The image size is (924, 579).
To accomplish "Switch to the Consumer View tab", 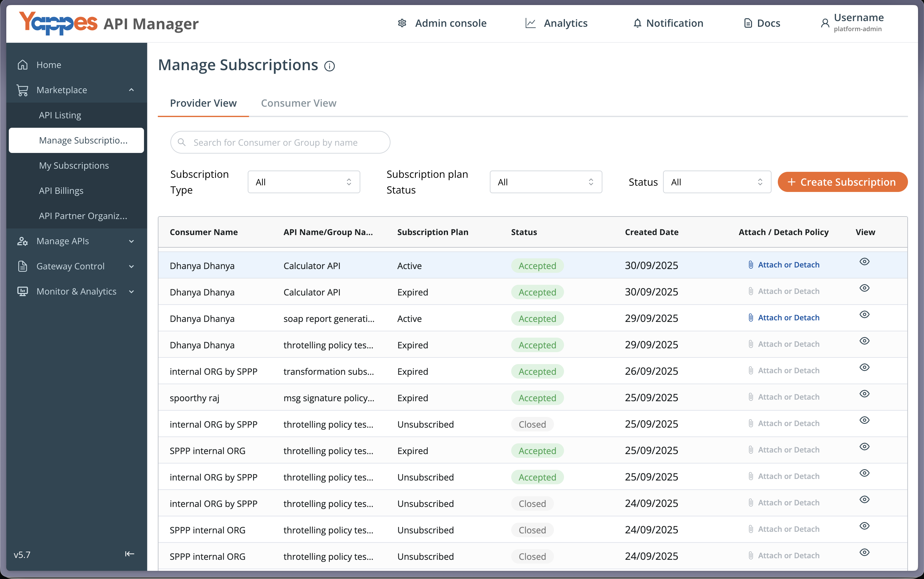I will tap(298, 103).
